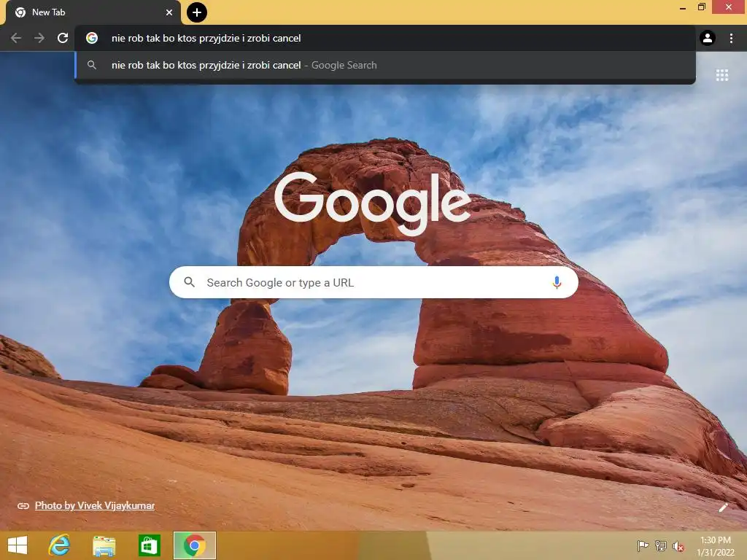Open the profile avatar menu
The width and height of the screenshot is (747, 560).
tap(708, 38)
